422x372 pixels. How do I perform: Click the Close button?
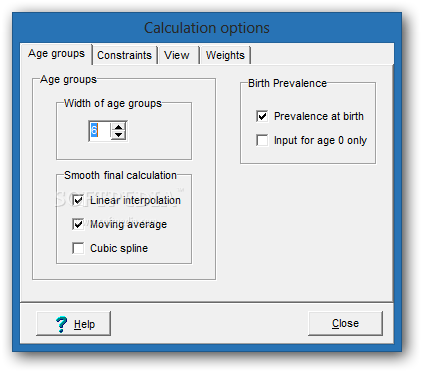[345, 323]
